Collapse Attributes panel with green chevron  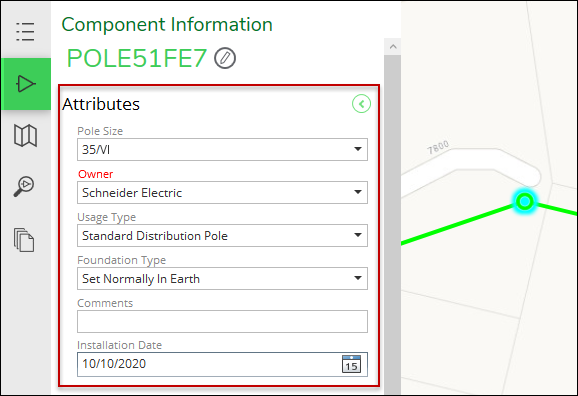coord(361,104)
